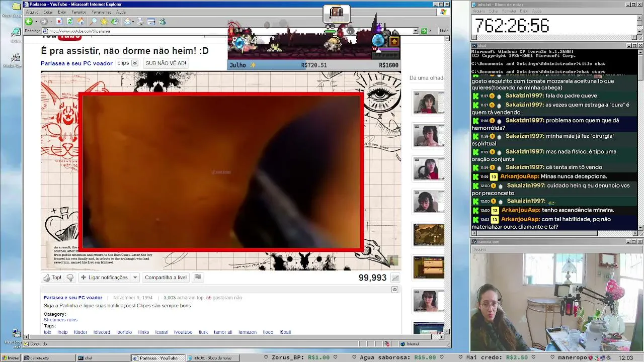
Task: Go back with the green Back arrow
Action: 29,22
